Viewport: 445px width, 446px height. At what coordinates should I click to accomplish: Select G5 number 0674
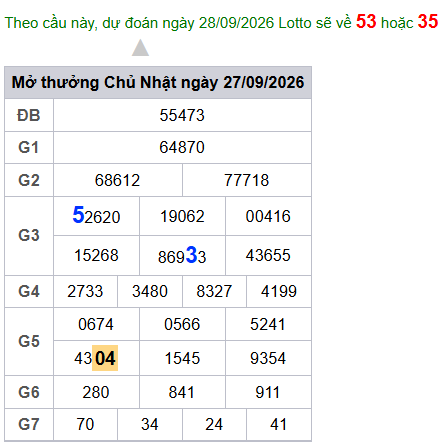pos(96,324)
